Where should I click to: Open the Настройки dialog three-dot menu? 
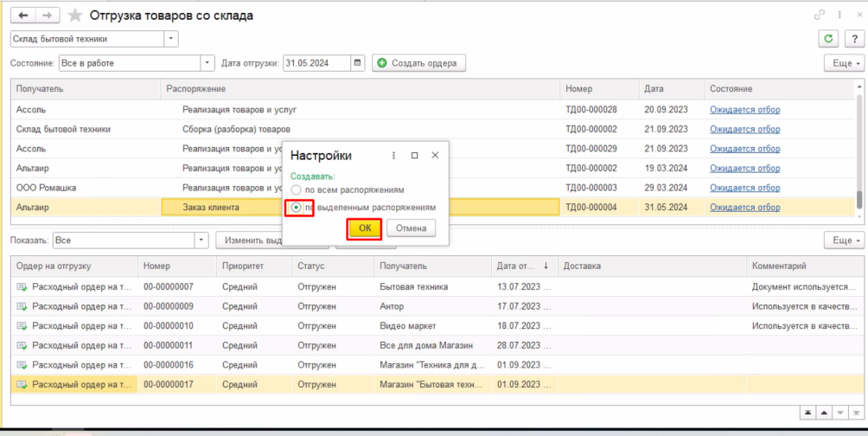[x=394, y=156]
